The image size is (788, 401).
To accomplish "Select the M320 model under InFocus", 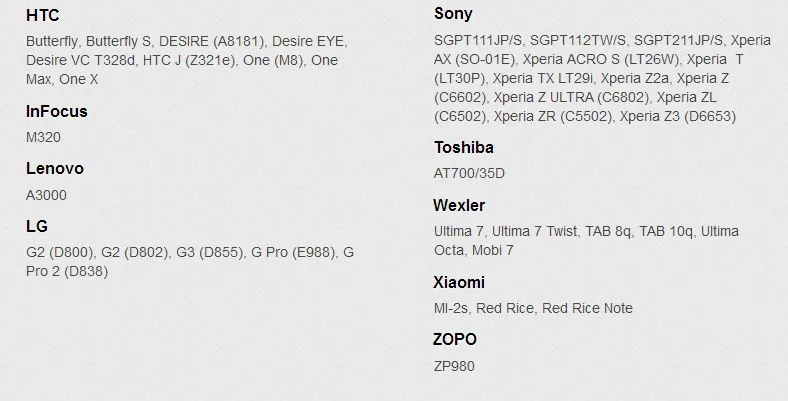I will point(43,137).
